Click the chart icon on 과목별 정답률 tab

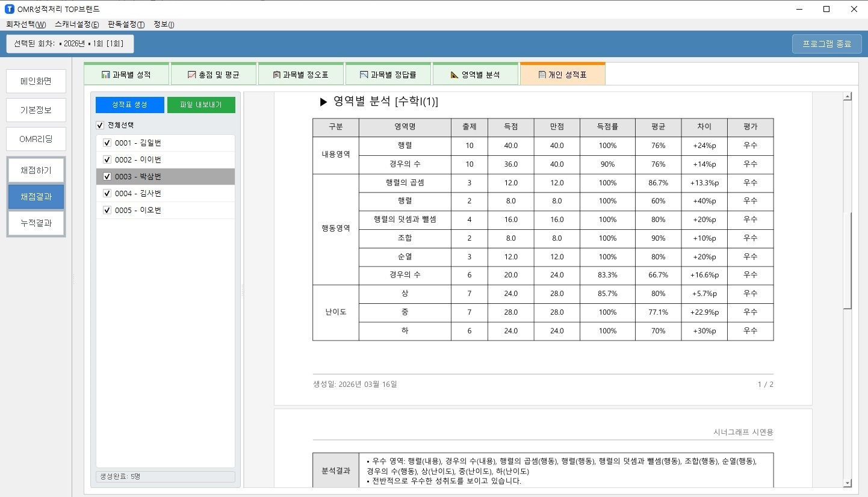pyautogui.click(x=364, y=75)
